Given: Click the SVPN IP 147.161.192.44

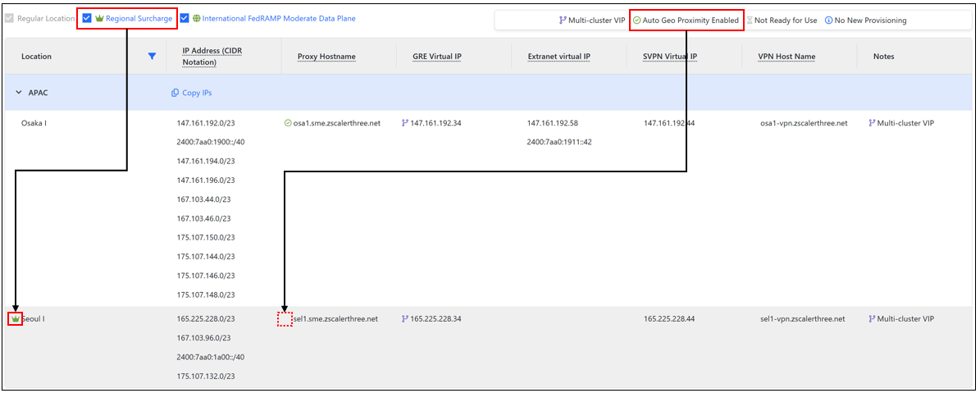Looking at the screenshot, I should pyautogui.click(x=669, y=123).
